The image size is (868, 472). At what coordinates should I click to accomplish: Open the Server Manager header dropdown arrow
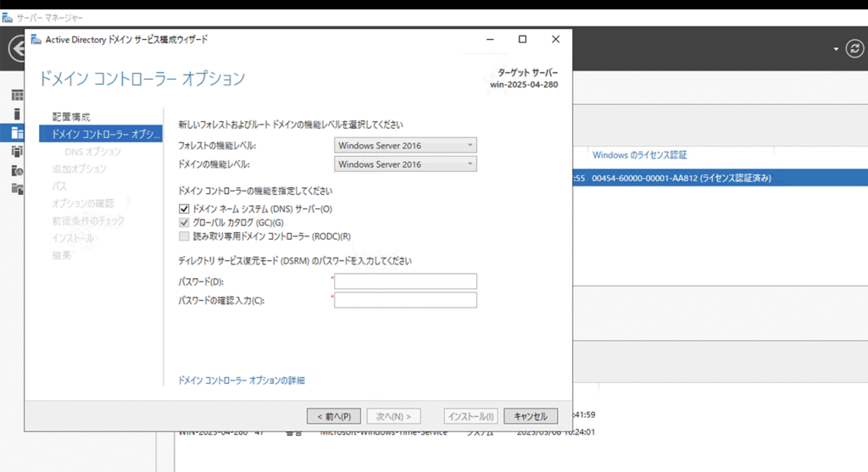836,49
